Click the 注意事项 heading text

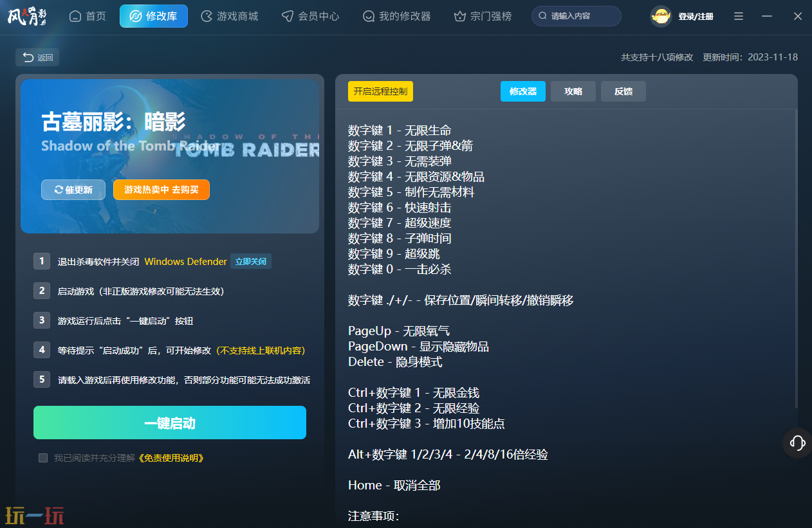coord(374,516)
